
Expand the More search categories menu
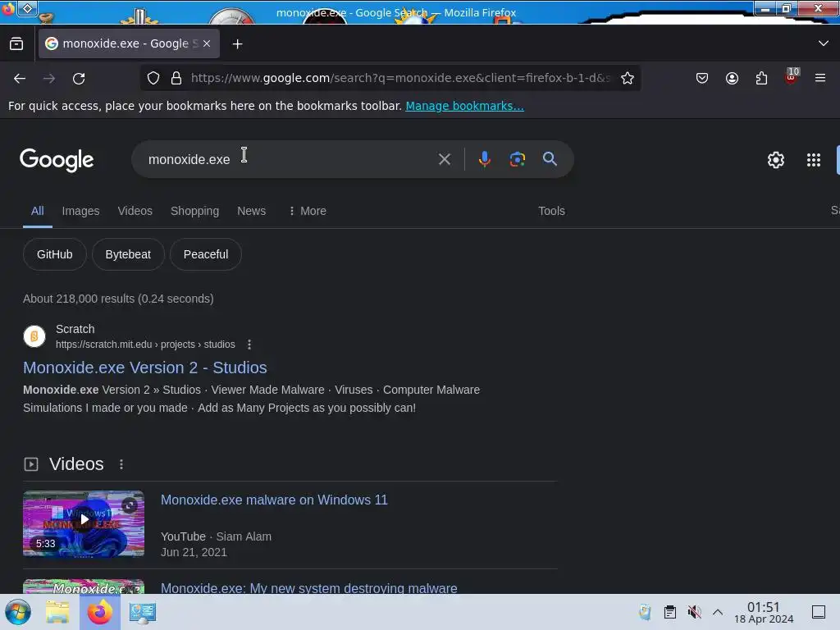pos(307,211)
